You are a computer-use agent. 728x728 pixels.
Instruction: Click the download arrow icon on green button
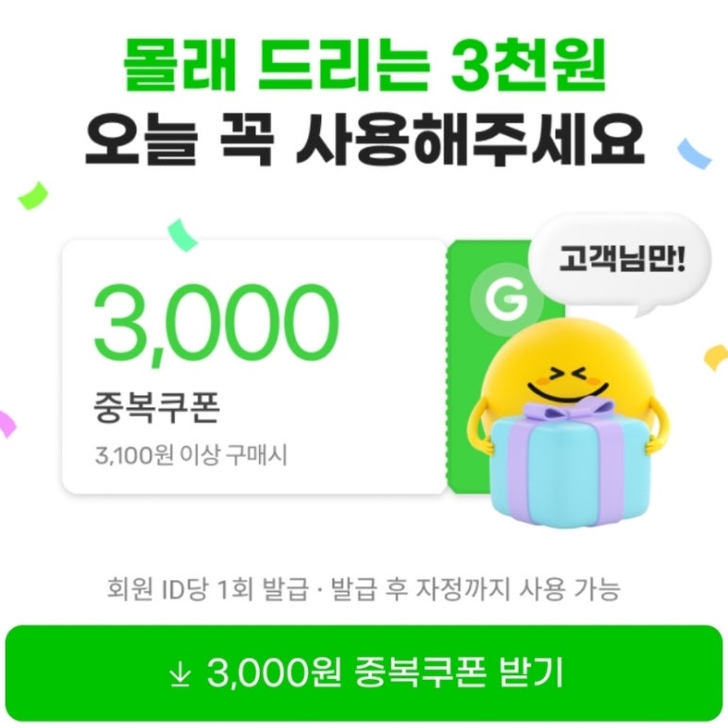click(180, 673)
